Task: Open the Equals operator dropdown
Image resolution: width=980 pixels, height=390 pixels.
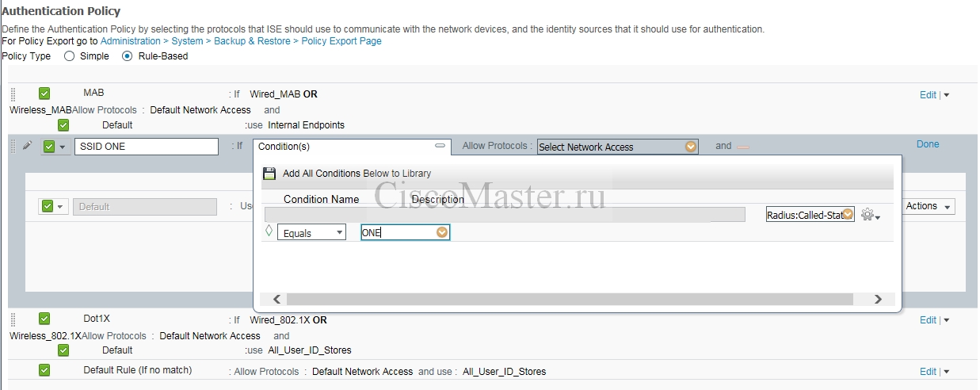Action: (311, 232)
